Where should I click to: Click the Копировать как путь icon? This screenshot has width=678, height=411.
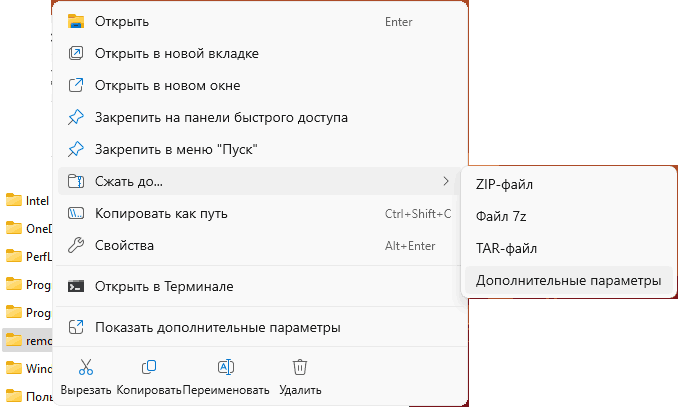(x=76, y=213)
